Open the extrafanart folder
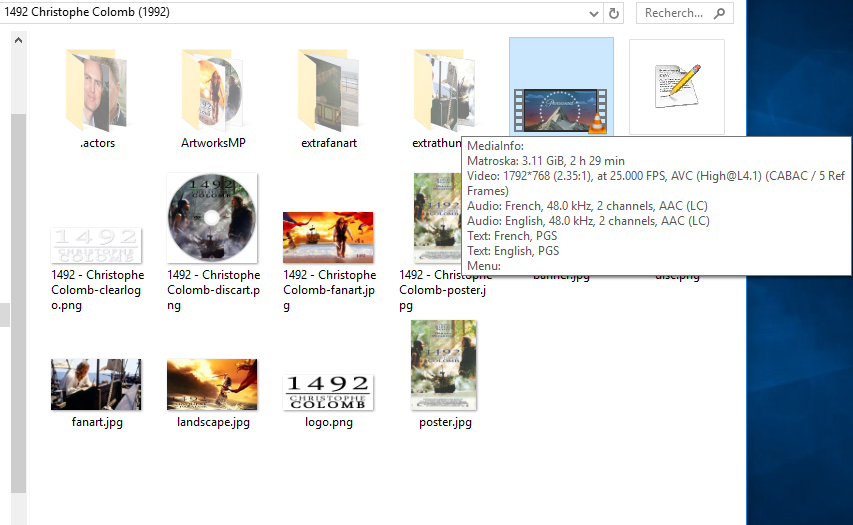Image resolution: width=853 pixels, height=525 pixels. (329, 90)
